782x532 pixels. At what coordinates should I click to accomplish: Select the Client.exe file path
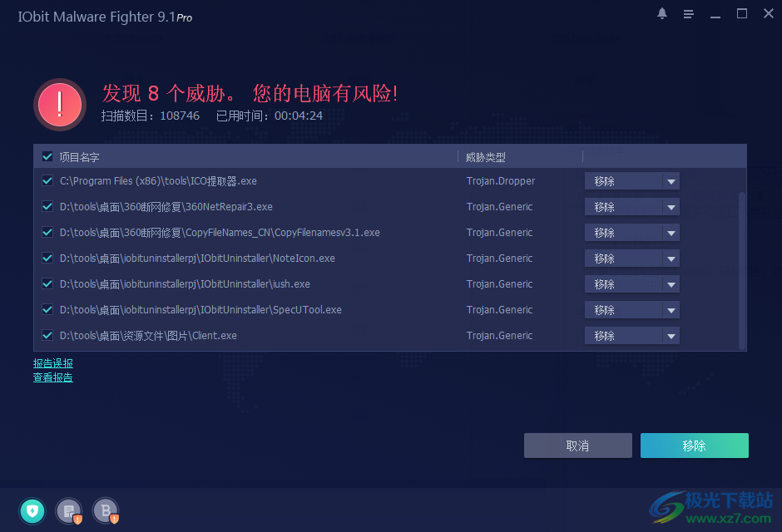148,336
